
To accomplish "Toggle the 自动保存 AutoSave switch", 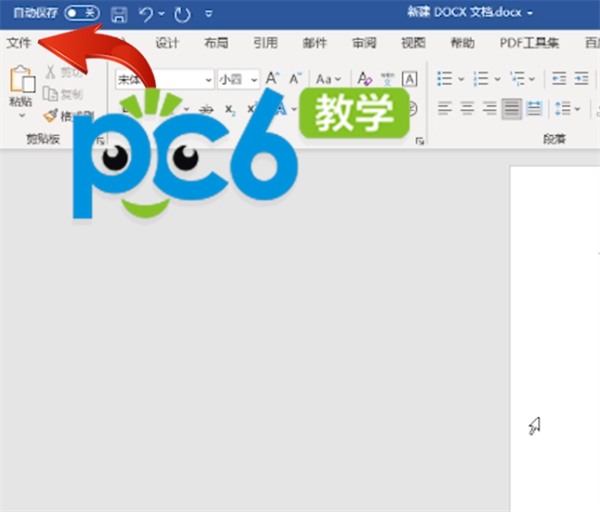I will 82,13.
